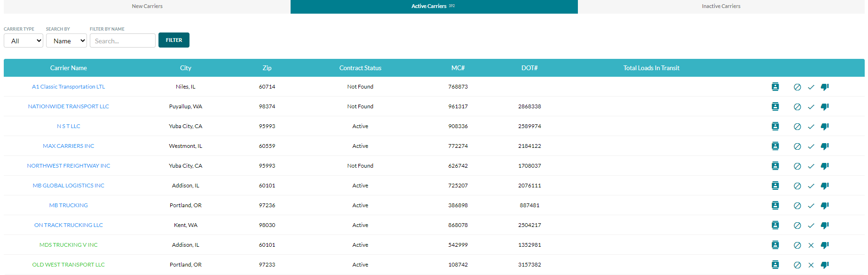
Task: Click block icon for MB GLOBAL LOGISTICS INC
Action: 797,186
